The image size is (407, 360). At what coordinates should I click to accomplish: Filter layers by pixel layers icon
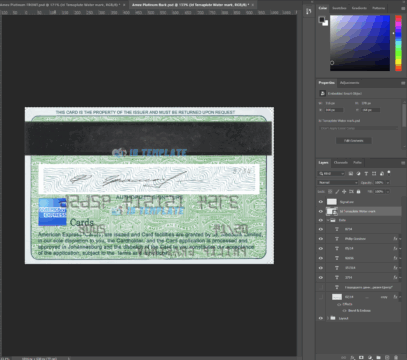point(351,174)
